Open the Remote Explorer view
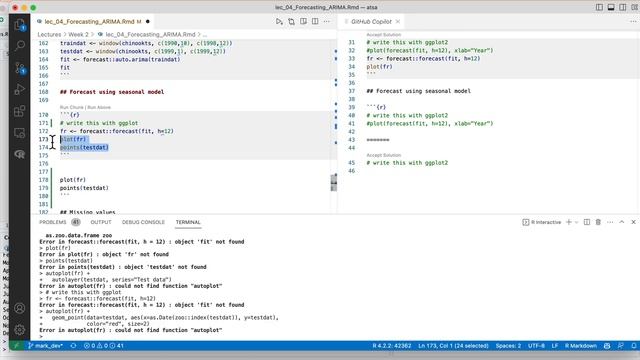The width and height of the screenshot is (640, 360). click(20, 133)
